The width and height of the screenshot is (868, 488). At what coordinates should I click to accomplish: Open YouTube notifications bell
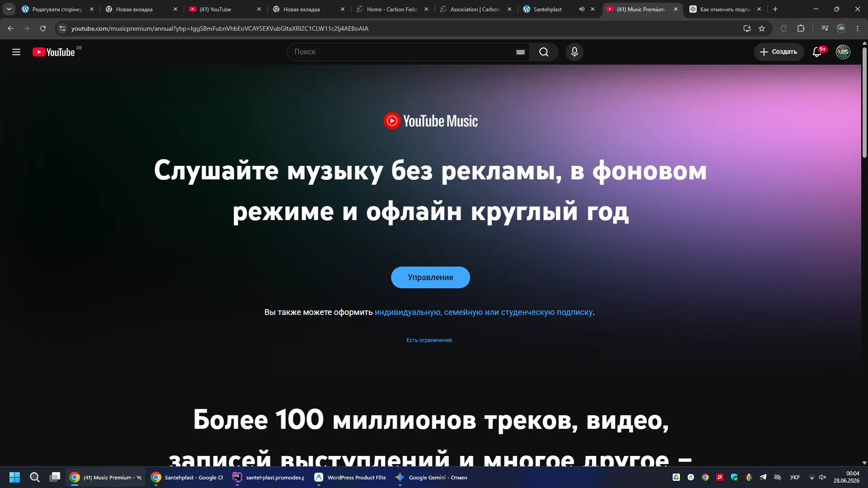point(817,52)
